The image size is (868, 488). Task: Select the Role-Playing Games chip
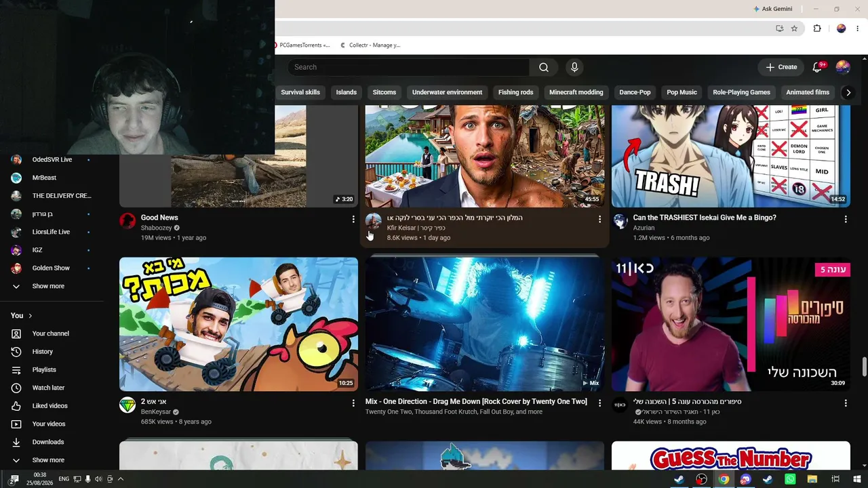(741, 92)
